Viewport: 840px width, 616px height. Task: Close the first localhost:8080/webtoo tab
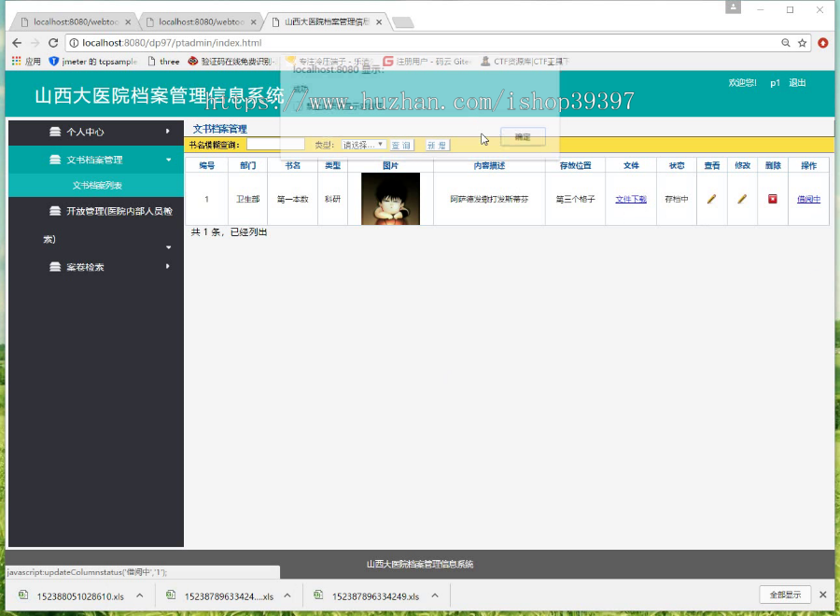[x=128, y=22]
